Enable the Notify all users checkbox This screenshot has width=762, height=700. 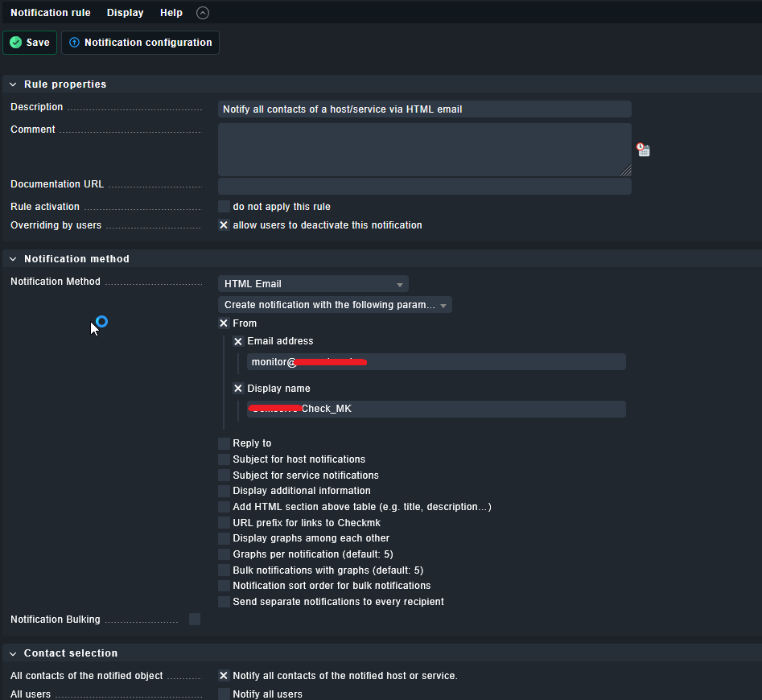click(x=224, y=694)
